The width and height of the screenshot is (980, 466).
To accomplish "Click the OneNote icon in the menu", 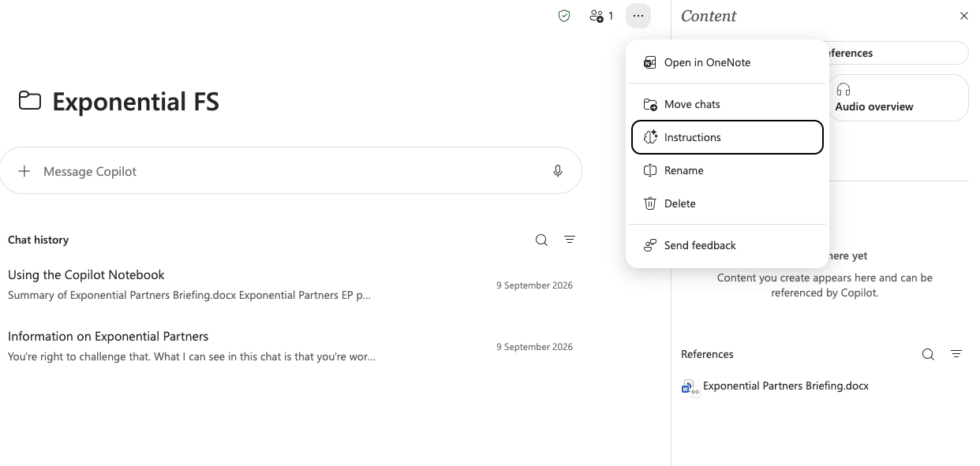I will click(650, 62).
